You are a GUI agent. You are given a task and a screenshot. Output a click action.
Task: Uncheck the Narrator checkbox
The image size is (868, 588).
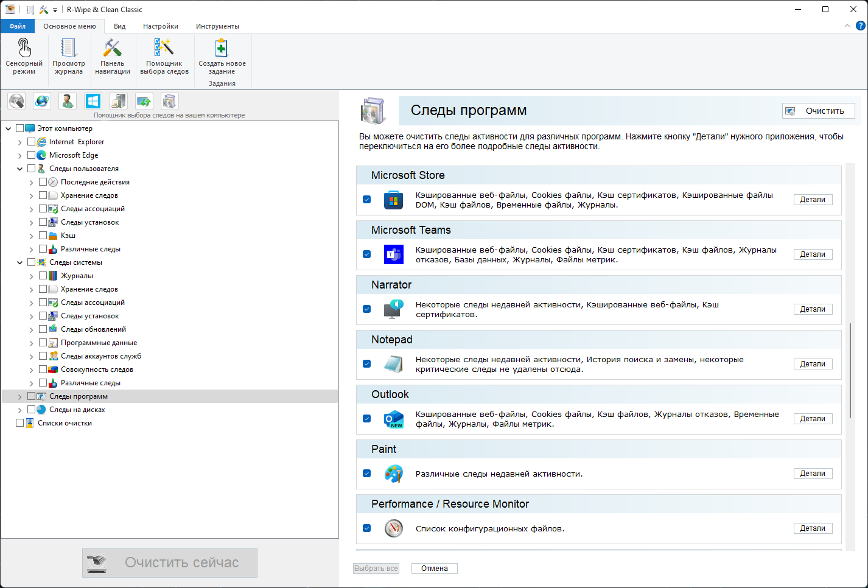[x=366, y=309]
